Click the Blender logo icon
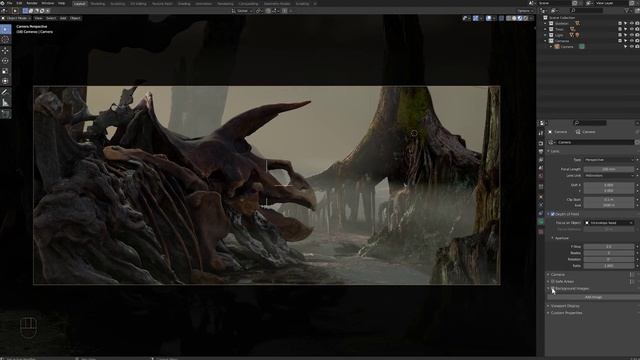 click(3, 3)
